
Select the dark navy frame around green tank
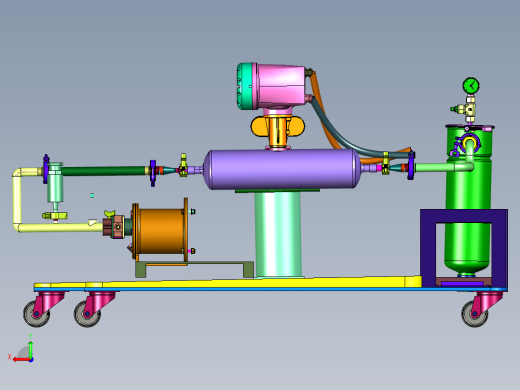point(428,247)
